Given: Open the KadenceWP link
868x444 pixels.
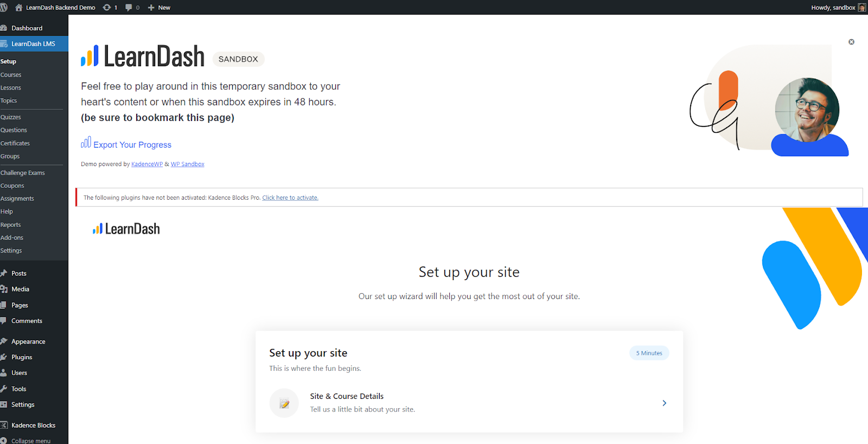Looking at the screenshot, I should point(147,164).
